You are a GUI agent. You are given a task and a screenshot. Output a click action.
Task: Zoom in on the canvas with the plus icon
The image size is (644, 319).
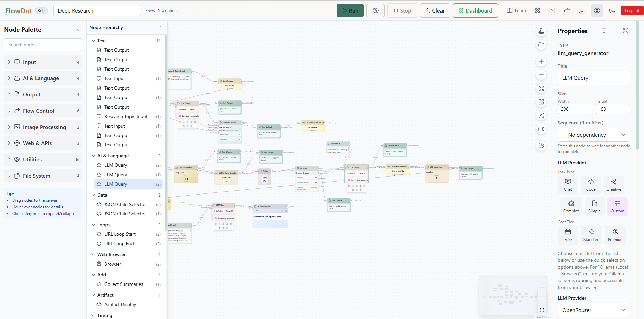pos(541,61)
